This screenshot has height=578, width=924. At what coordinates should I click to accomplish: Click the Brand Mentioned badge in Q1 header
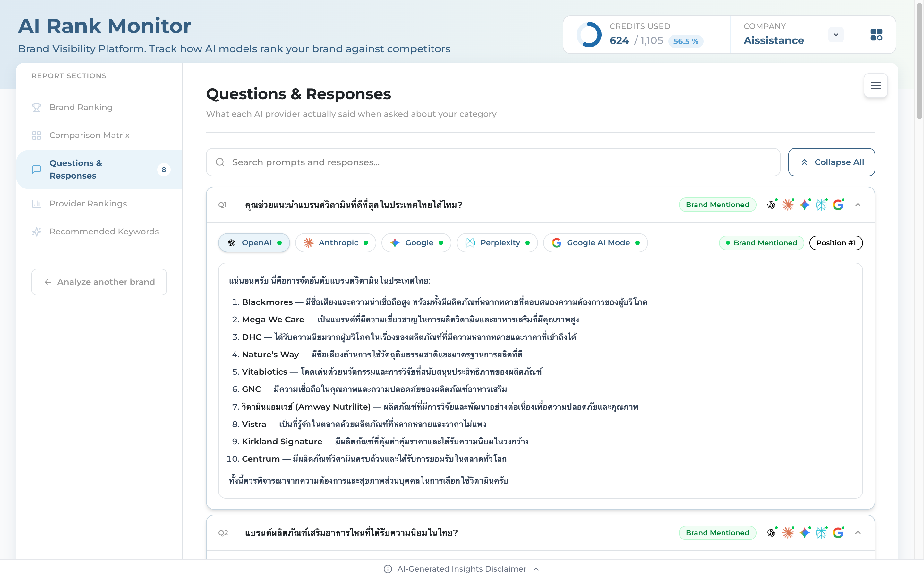717,205
